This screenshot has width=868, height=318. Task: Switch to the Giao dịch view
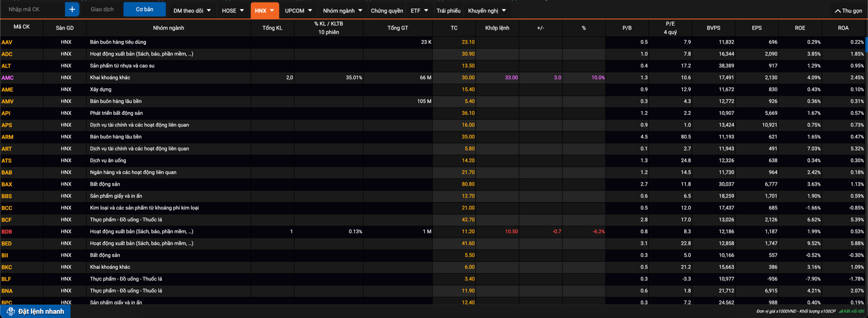[x=102, y=10]
